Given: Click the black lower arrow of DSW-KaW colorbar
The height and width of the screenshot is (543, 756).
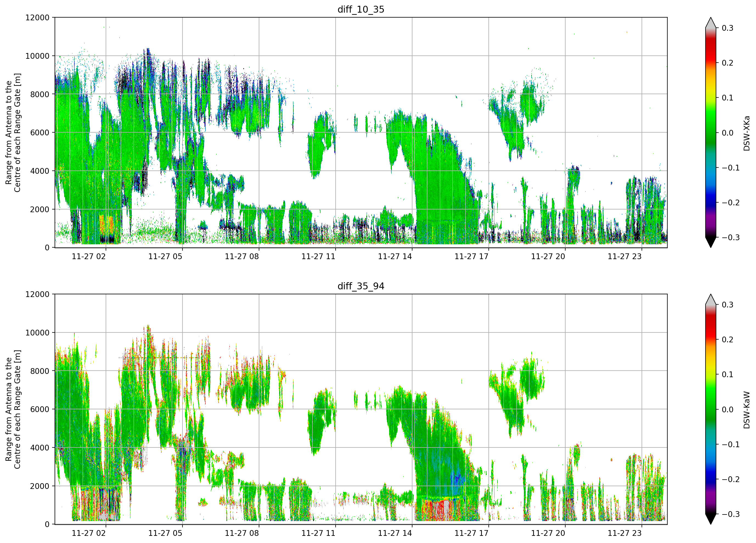Looking at the screenshot, I should 711,518.
